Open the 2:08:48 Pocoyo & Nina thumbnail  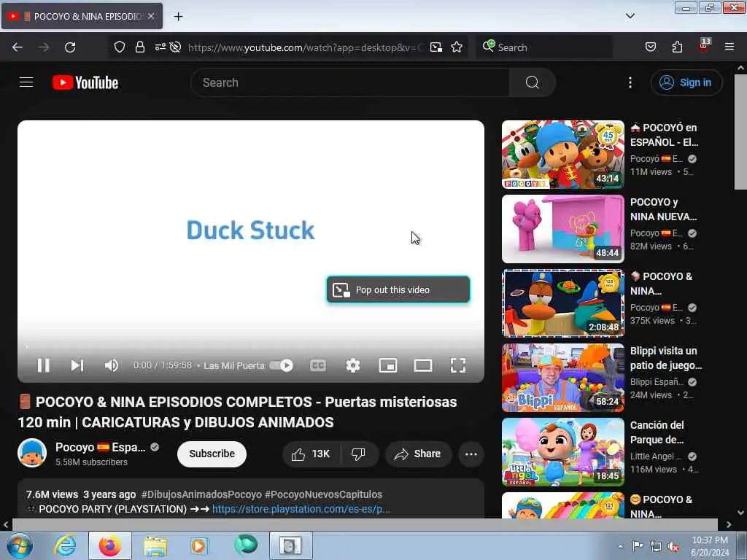[562, 303]
